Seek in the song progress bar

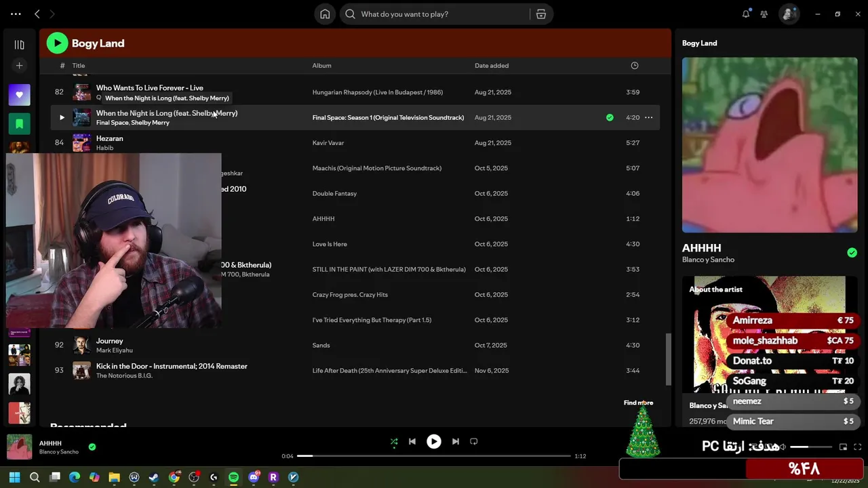[434, 456]
